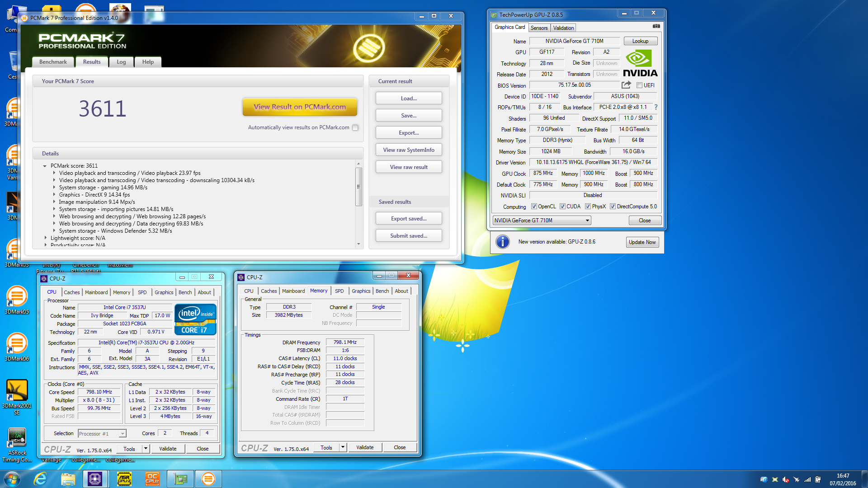Open Tools dropdown arrow in CPU tab window
Screen dimensions: 868x488
tap(146, 449)
